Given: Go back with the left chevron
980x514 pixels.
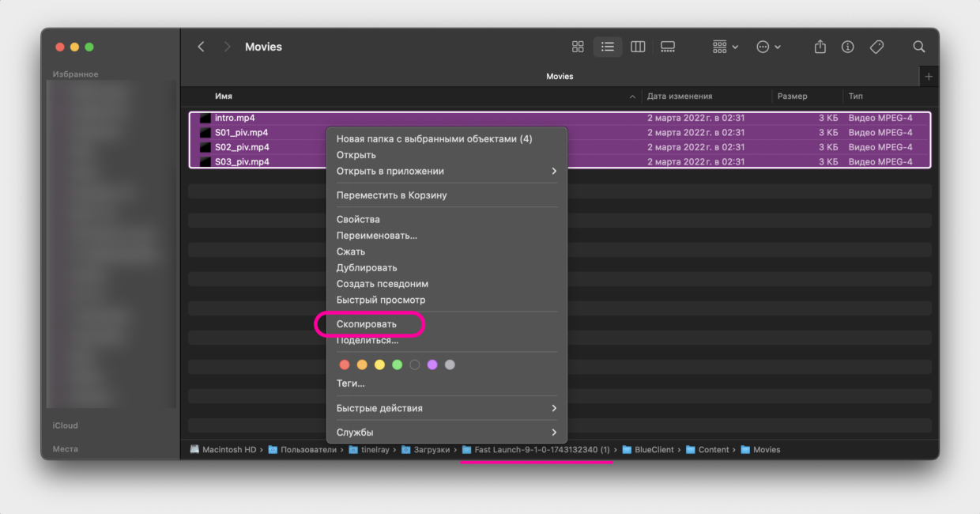Looking at the screenshot, I should (201, 47).
